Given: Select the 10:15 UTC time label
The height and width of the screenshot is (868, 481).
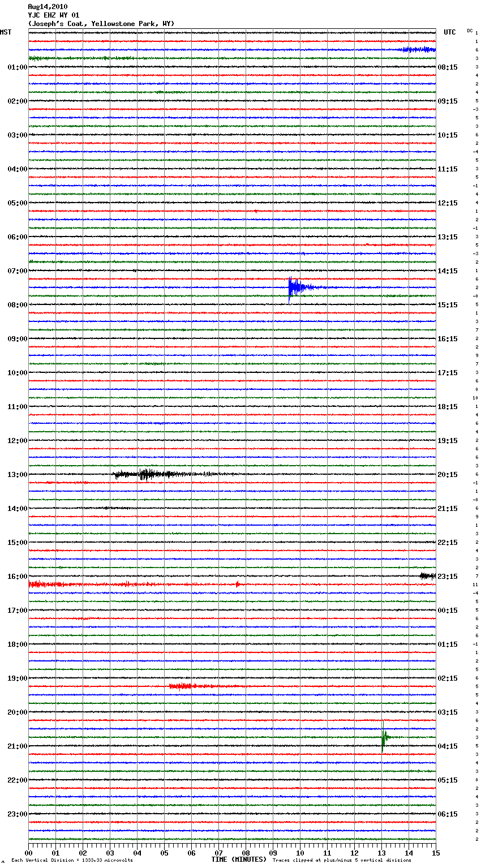Looking at the screenshot, I should point(448,135).
